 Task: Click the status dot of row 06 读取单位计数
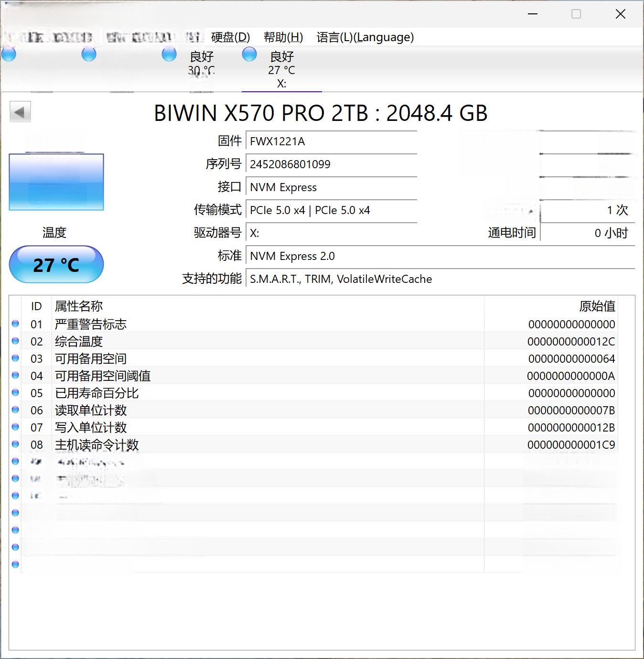click(x=15, y=410)
